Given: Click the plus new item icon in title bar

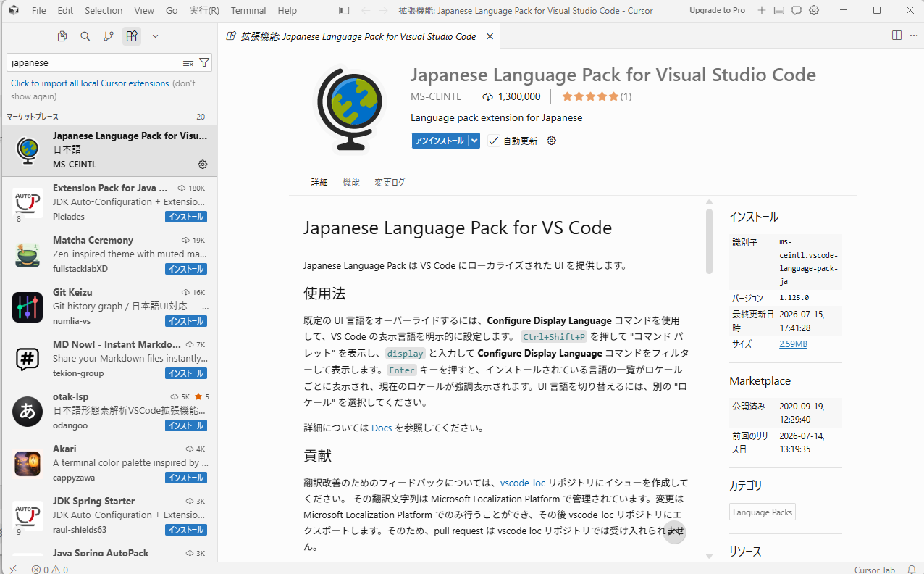Looking at the screenshot, I should [761, 10].
